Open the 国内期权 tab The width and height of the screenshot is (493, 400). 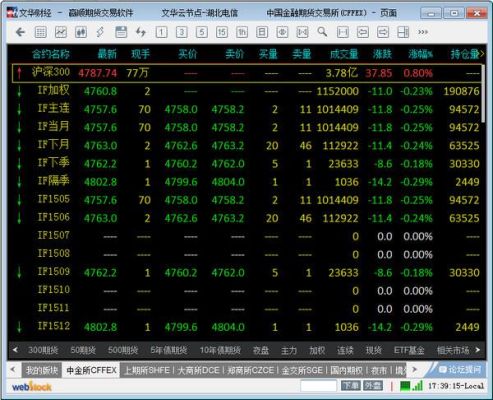pyautogui.click(x=346, y=370)
